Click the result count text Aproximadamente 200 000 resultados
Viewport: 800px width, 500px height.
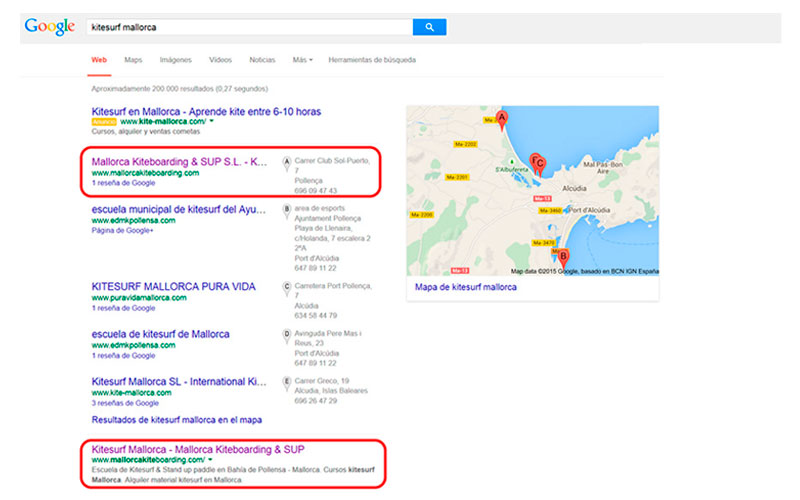point(180,89)
